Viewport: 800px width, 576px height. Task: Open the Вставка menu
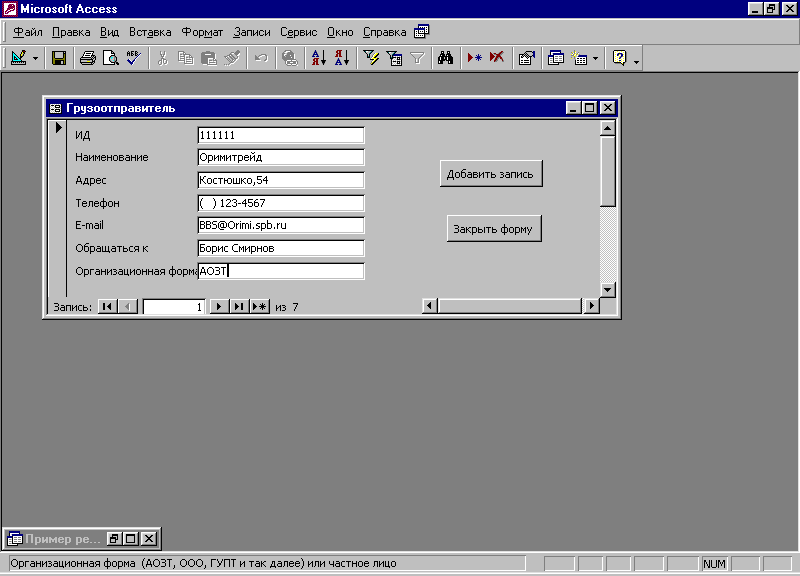tap(150, 32)
